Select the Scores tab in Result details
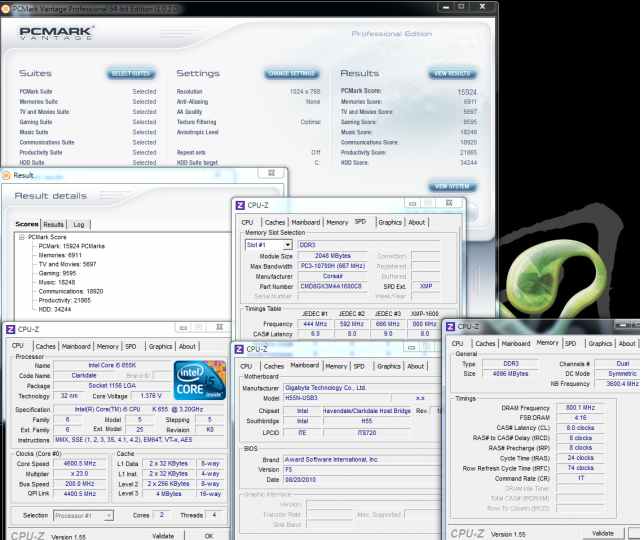Screen dimensions: 641x540 point(27,224)
